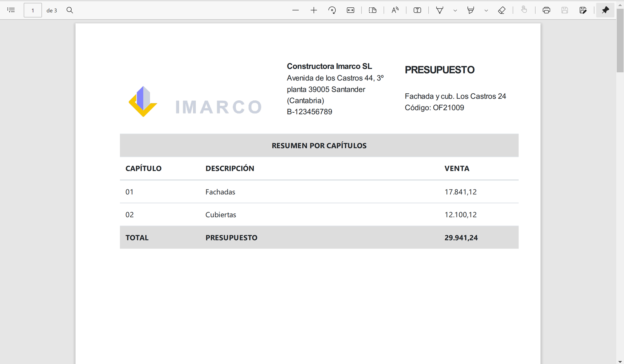The height and width of the screenshot is (364, 624).
Task: Click the page number input field
Action: point(33,10)
